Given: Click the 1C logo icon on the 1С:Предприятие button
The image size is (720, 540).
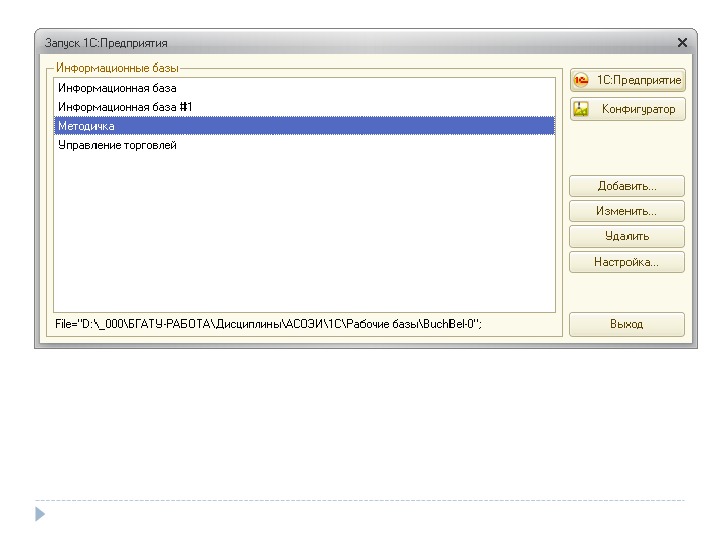Looking at the screenshot, I should pyautogui.click(x=581, y=80).
